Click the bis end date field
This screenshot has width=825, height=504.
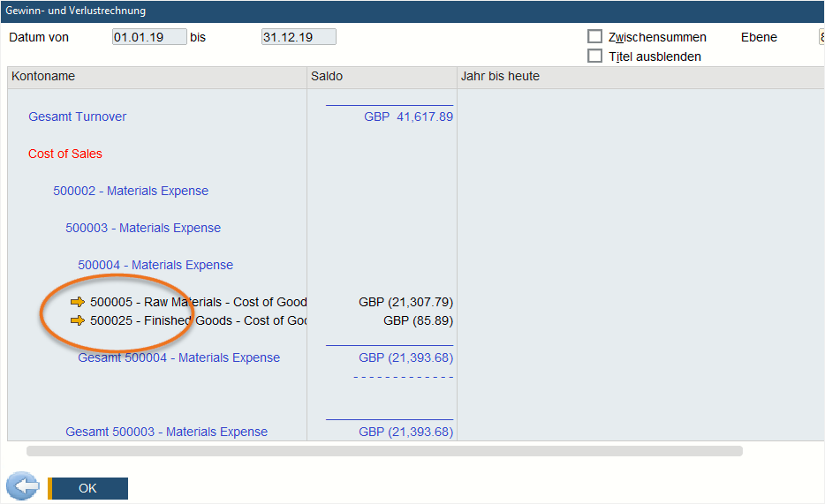299,37
